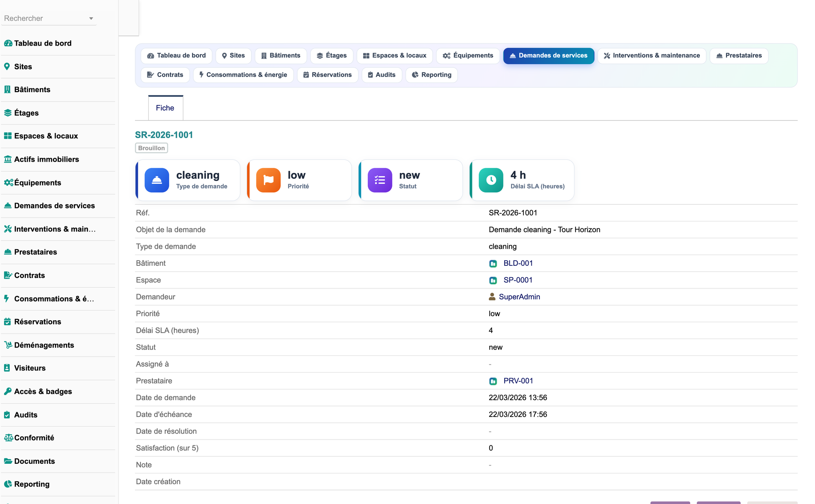815x504 pixels.
Task: Click the Bâtiments building icon in sidebar
Action: pyautogui.click(x=8, y=90)
